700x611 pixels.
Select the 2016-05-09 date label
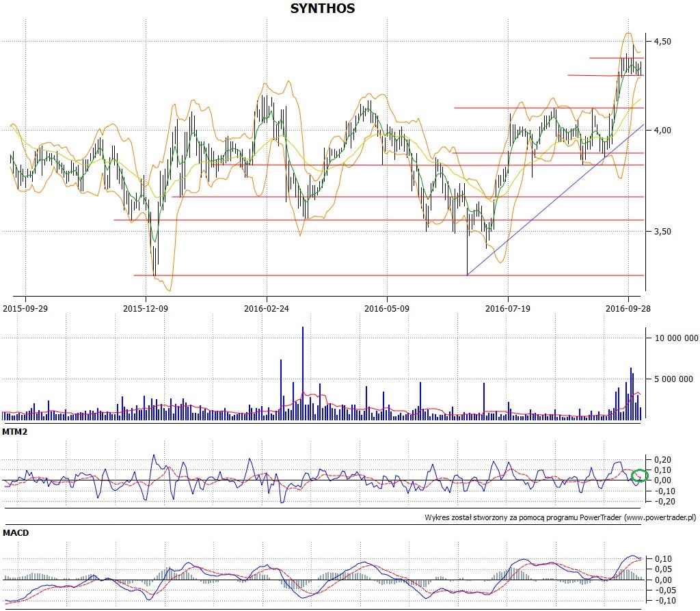pyautogui.click(x=387, y=308)
